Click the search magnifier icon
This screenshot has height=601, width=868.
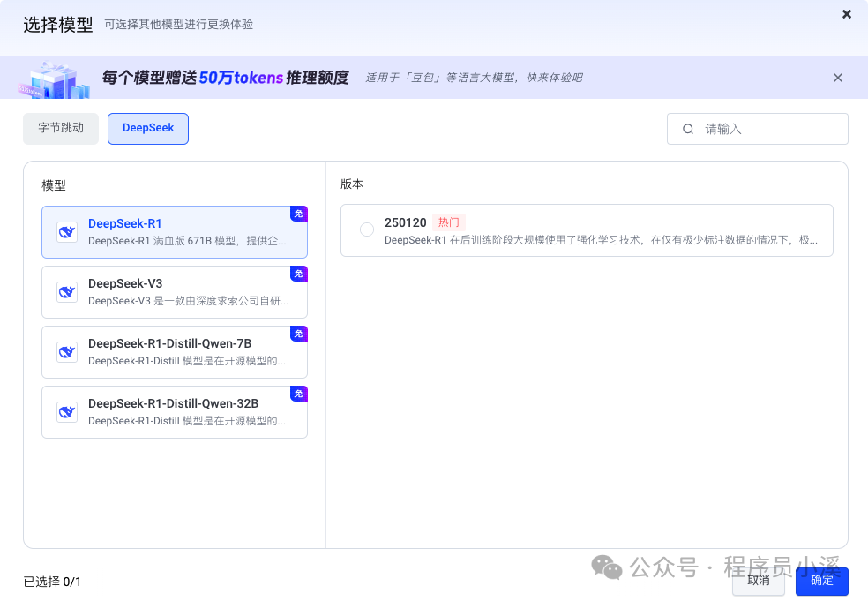point(688,128)
